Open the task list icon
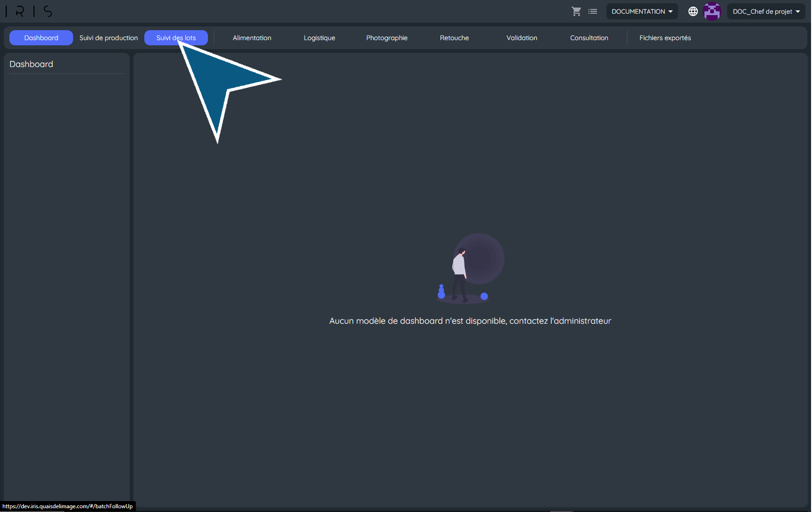The image size is (812, 512). coord(593,11)
